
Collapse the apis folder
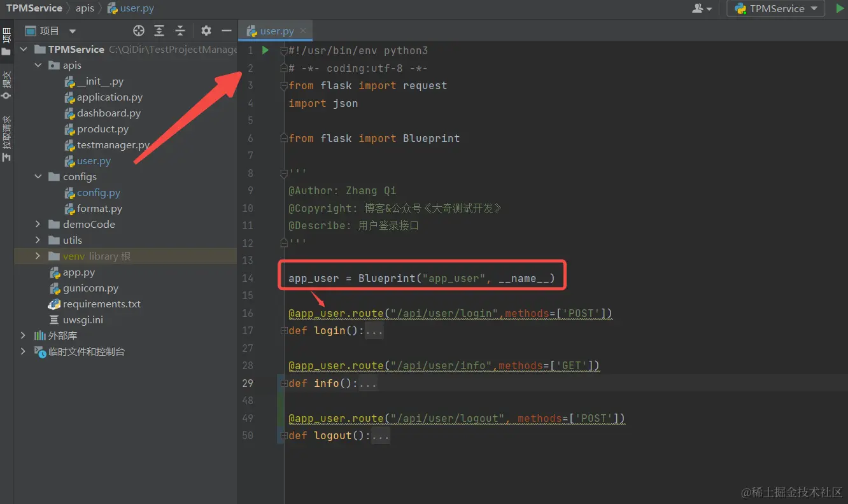[x=38, y=65]
